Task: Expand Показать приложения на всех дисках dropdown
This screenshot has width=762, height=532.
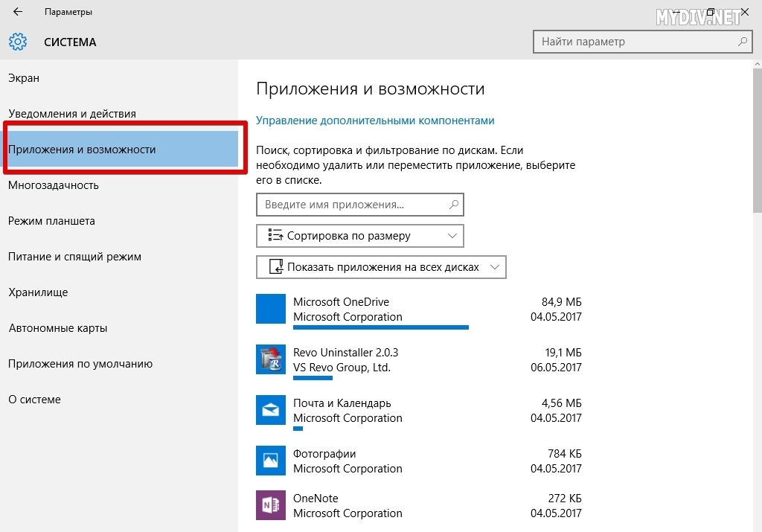Action: pos(380,267)
